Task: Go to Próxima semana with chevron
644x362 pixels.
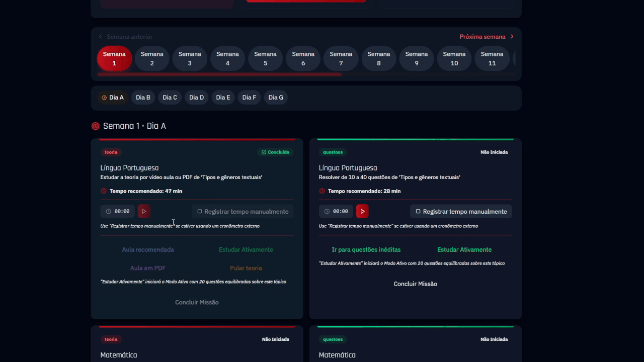Action: click(512, 37)
